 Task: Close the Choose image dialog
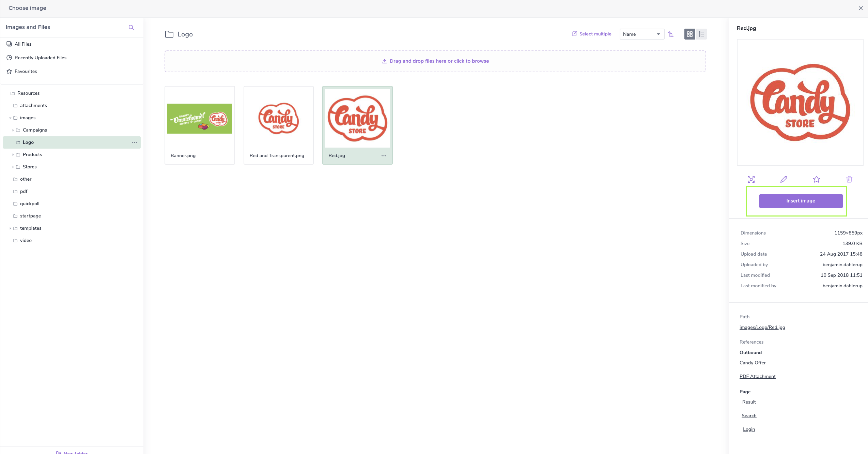click(861, 8)
